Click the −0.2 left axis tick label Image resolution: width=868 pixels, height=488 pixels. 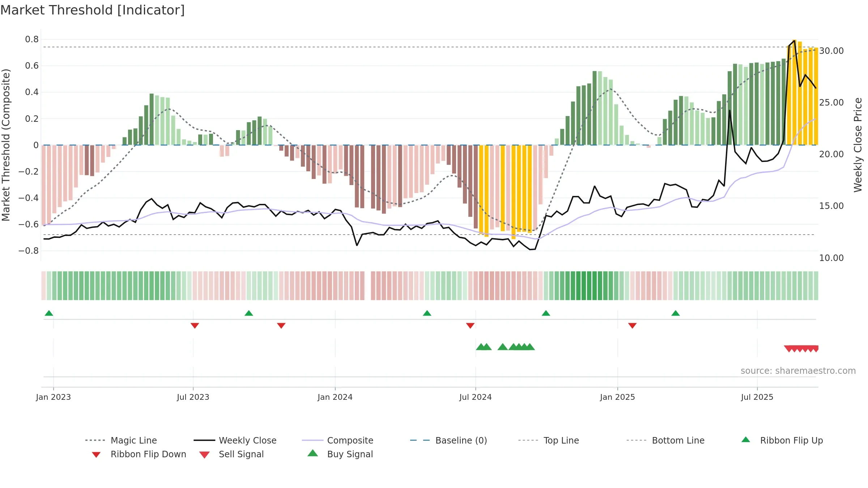tap(29, 172)
